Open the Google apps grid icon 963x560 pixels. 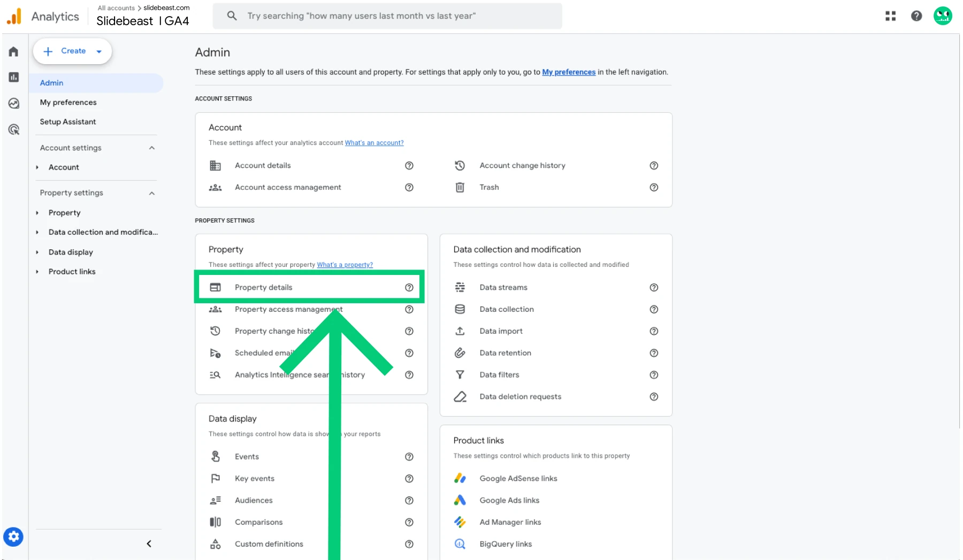[890, 16]
